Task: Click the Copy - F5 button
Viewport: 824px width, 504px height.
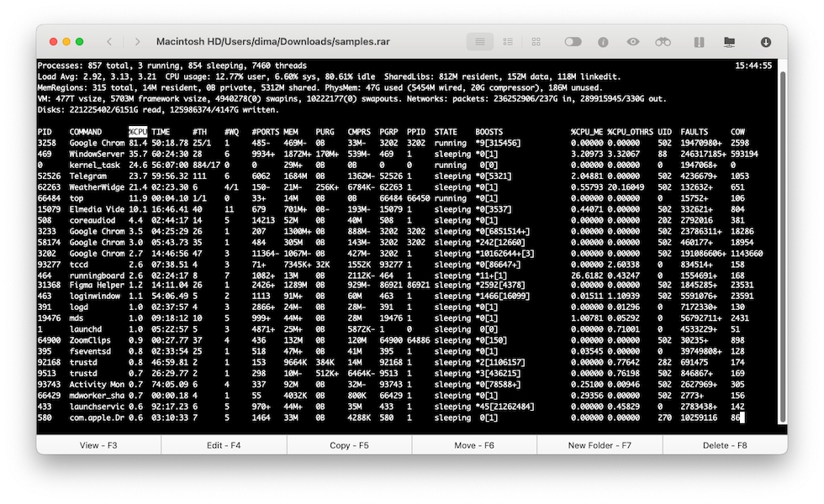Action: 349,445
